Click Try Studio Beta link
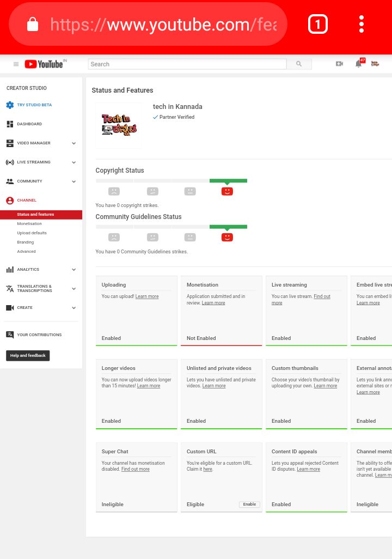Image resolution: width=392 pixels, height=559 pixels. pyautogui.click(x=34, y=105)
